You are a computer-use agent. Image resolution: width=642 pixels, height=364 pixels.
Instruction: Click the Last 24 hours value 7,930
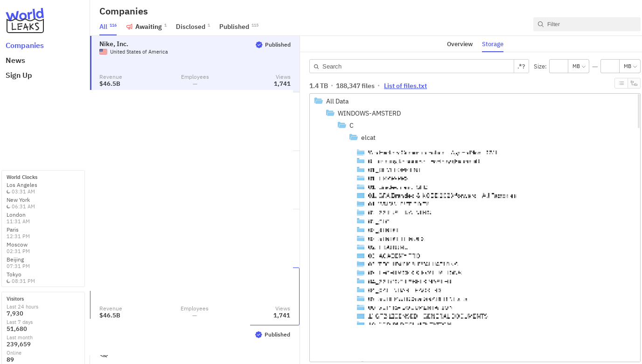tap(15, 314)
